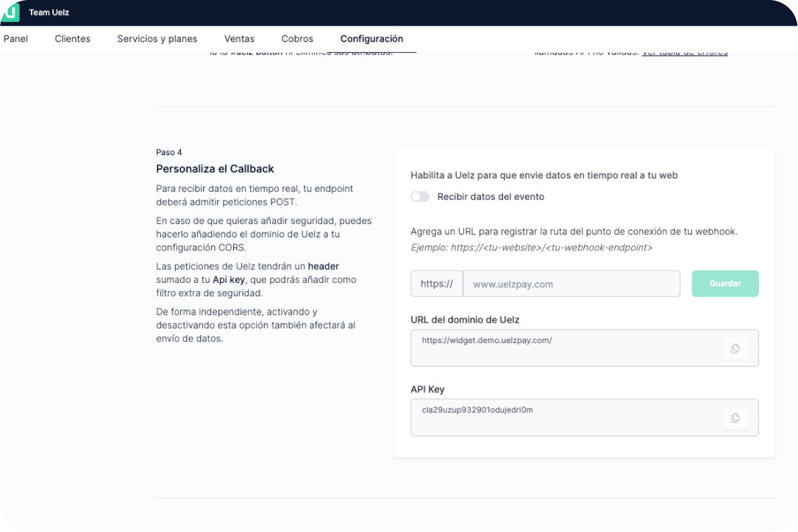Click the Personaliza el Callback heading
The height and width of the screenshot is (532, 798).
[215, 169]
